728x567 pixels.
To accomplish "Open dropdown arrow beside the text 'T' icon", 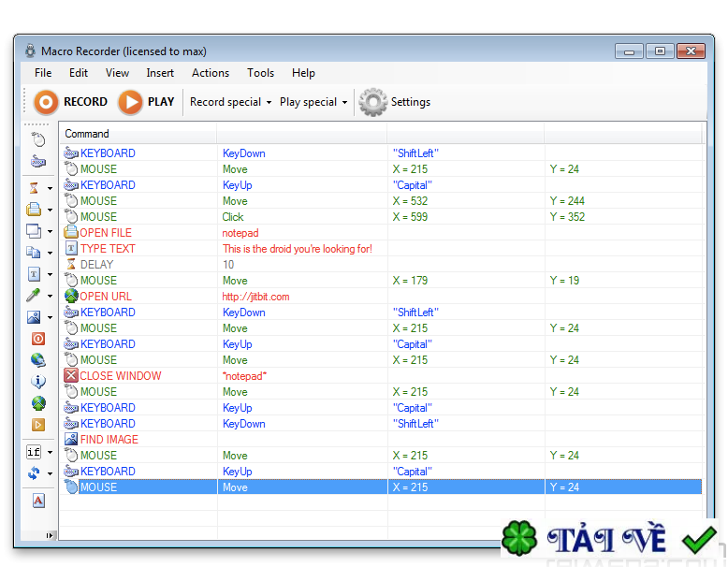I will pos(50,275).
